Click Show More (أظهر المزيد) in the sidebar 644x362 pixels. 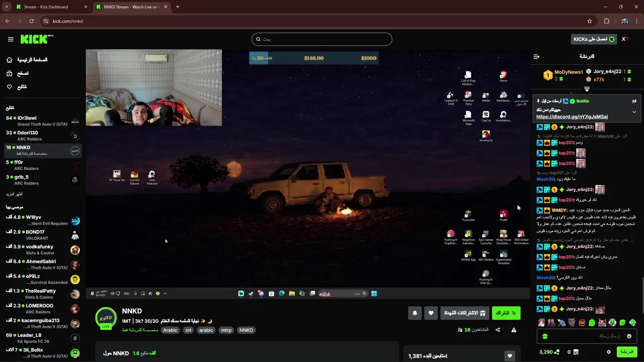coord(14,194)
